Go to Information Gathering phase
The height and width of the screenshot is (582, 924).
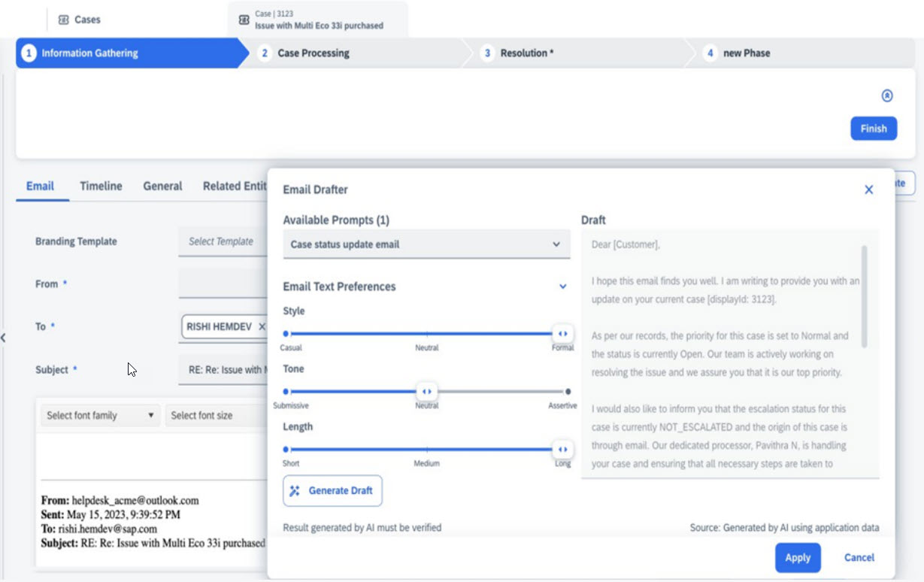click(x=128, y=53)
